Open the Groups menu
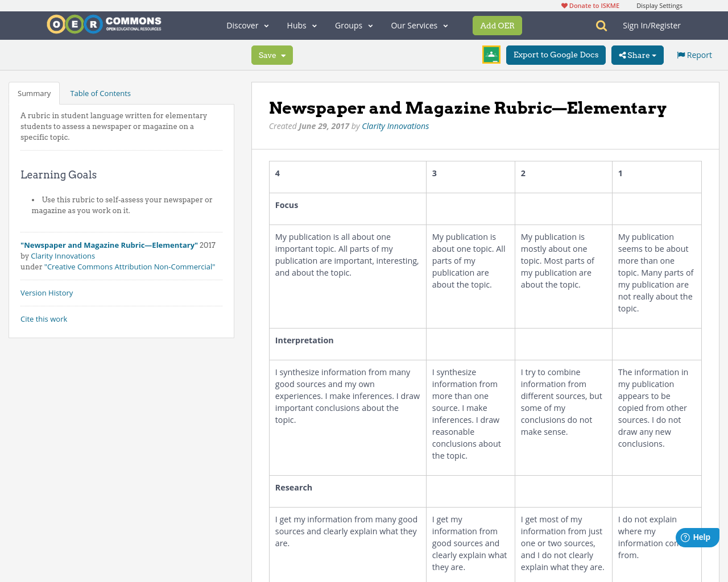The image size is (728, 582). tap(353, 25)
